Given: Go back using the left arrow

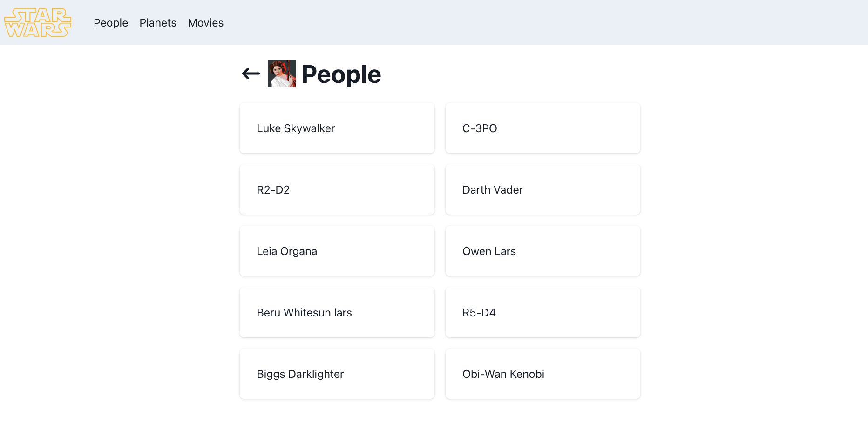Looking at the screenshot, I should (251, 74).
